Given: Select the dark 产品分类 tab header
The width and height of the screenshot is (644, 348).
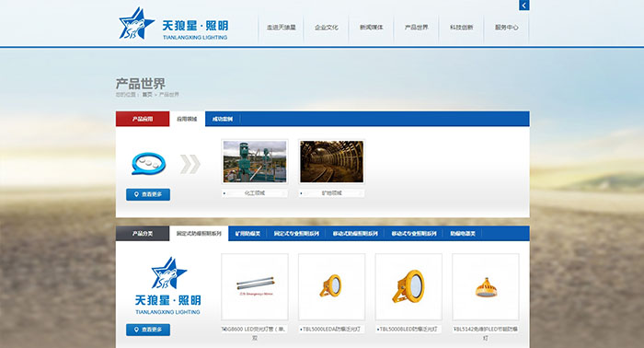Looking at the screenshot, I should click(143, 233).
